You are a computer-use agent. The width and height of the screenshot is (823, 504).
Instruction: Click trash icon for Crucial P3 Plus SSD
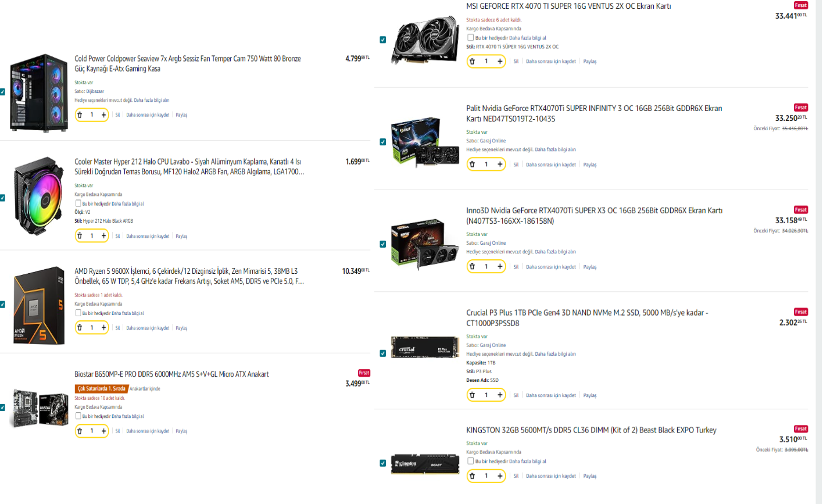[x=472, y=395]
